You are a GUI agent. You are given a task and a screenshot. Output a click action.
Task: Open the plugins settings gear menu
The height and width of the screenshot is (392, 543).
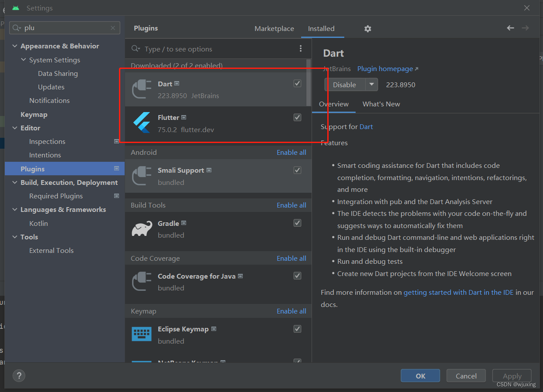pos(368,29)
